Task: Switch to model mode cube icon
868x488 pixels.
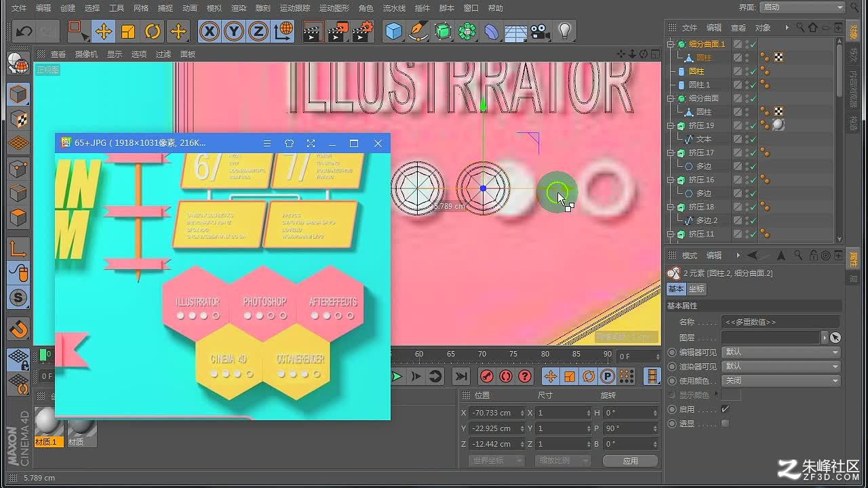Action: [18, 94]
